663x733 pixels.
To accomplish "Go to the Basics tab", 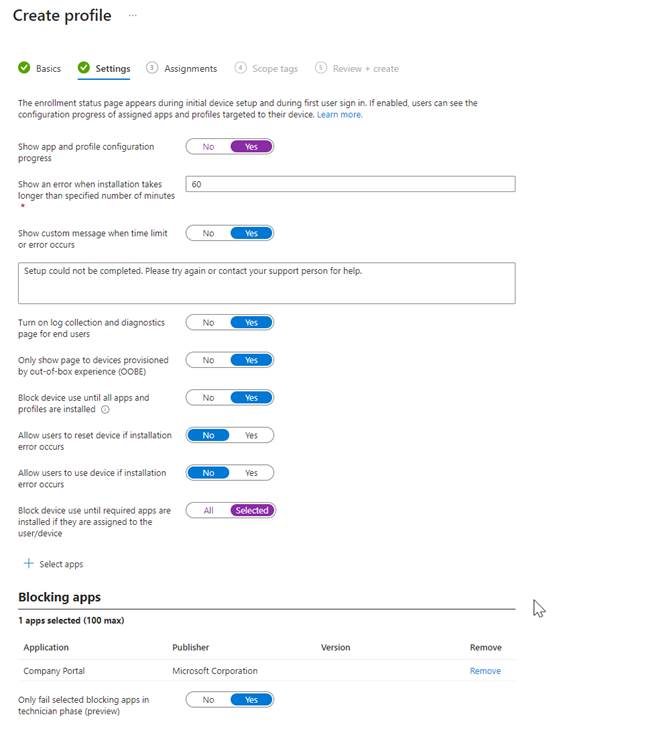I will 48,69.
